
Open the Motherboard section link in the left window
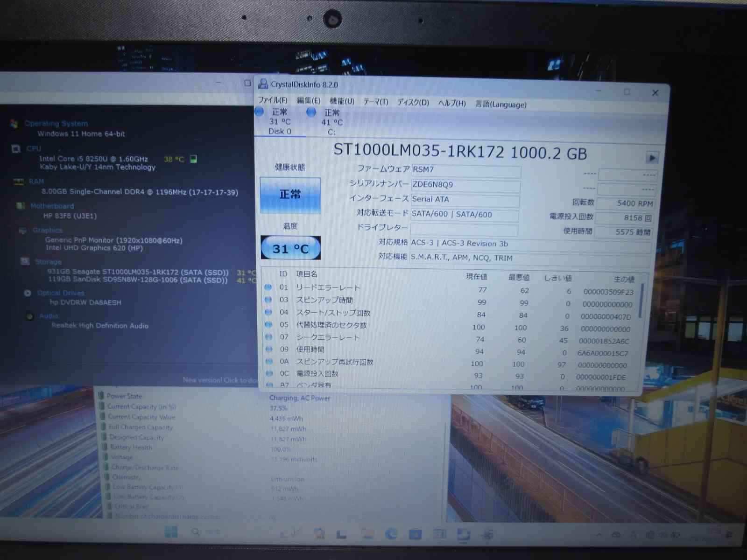[x=52, y=206]
